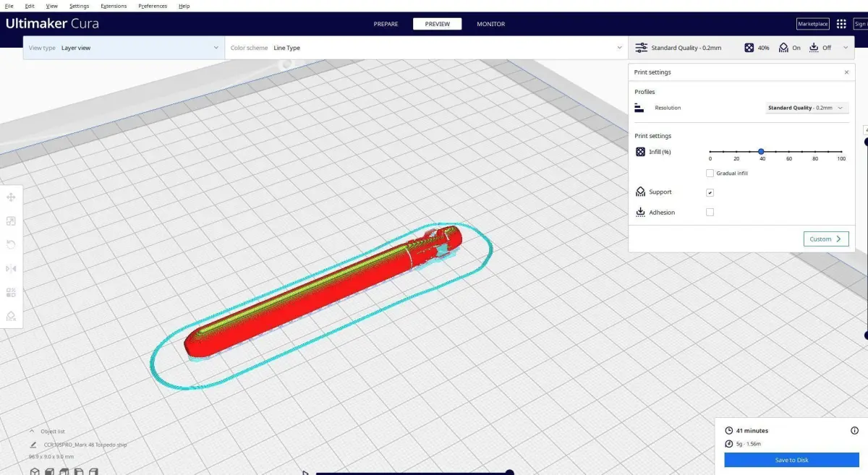
Task: Switch to front view cube icon
Action: pyautogui.click(x=51, y=471)
